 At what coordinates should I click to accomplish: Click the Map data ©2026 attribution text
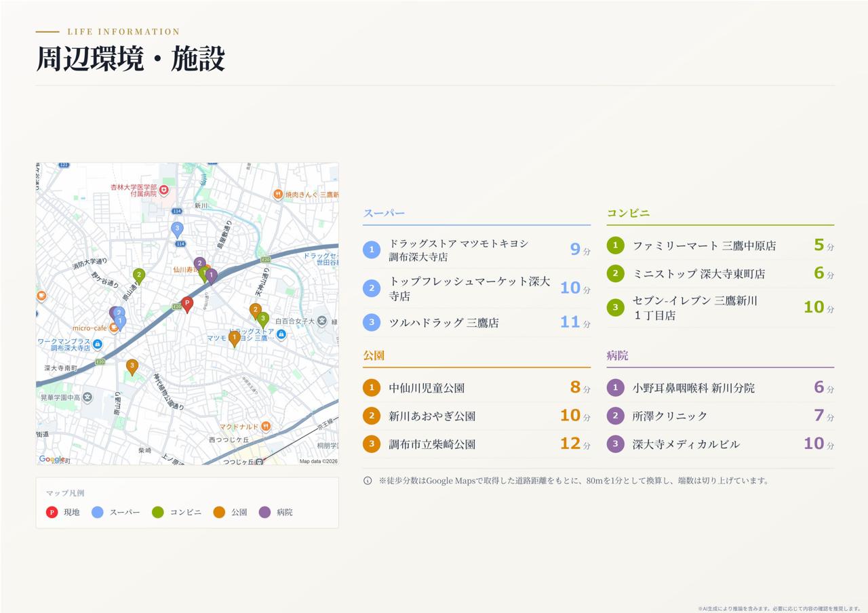tap(319, 461)
